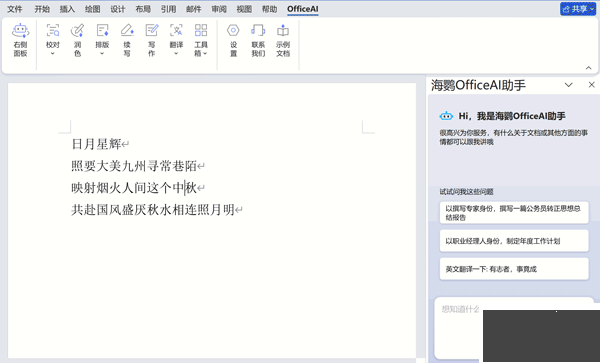Click the line 共赴国风盛厌秋水相连照月明

click(x=153, y=210)
